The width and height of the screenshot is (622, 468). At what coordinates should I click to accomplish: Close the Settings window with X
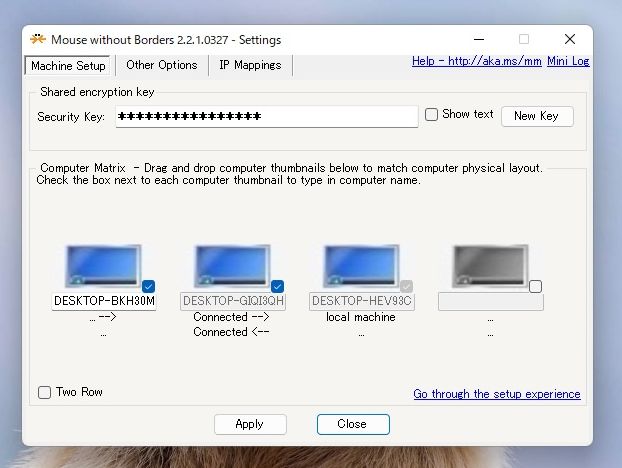coord(570,39)
